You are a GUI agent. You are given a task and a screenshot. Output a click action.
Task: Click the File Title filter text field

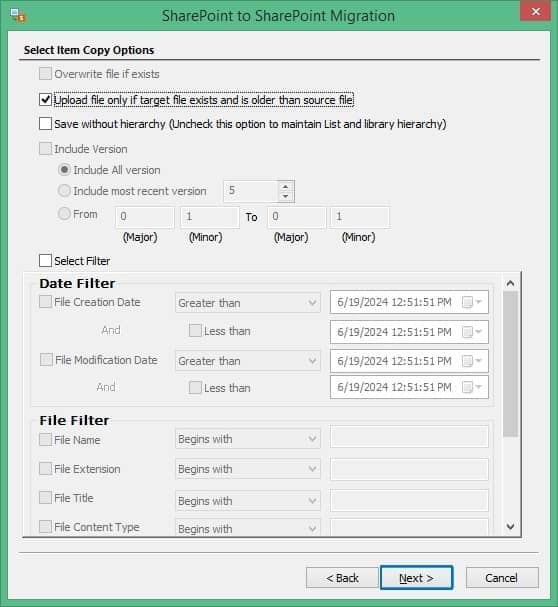(409, 501)
